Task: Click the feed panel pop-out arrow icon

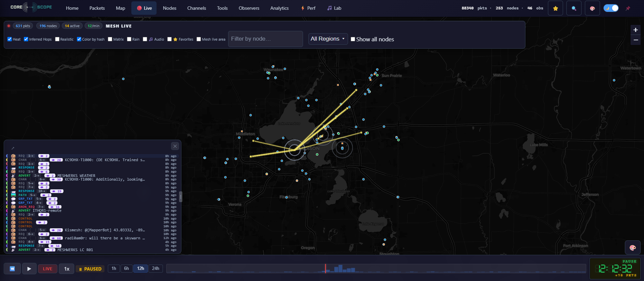Action: pyautogui.click(x=13, y=148)
